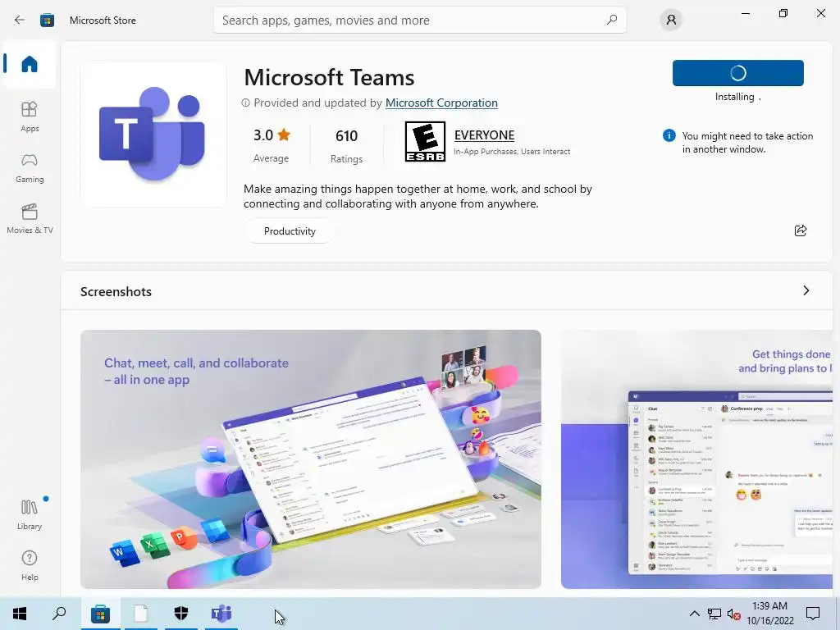Click the network status tray icon
The width and height of the screenshot is (840, 630).
(714, 614)
